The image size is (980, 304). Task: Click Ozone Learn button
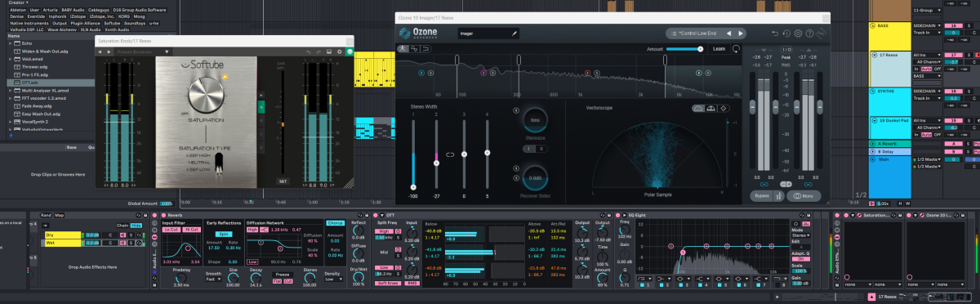(x=719, y=49)
